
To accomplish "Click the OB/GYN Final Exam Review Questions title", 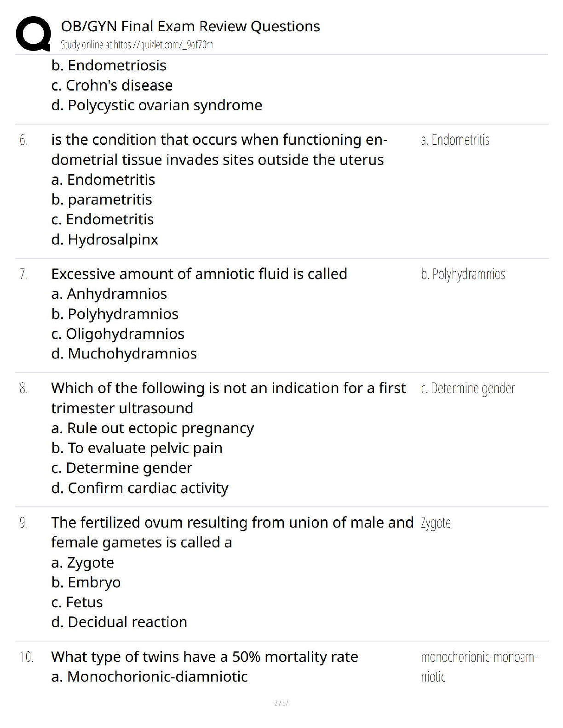I will (x=190, y=27).
